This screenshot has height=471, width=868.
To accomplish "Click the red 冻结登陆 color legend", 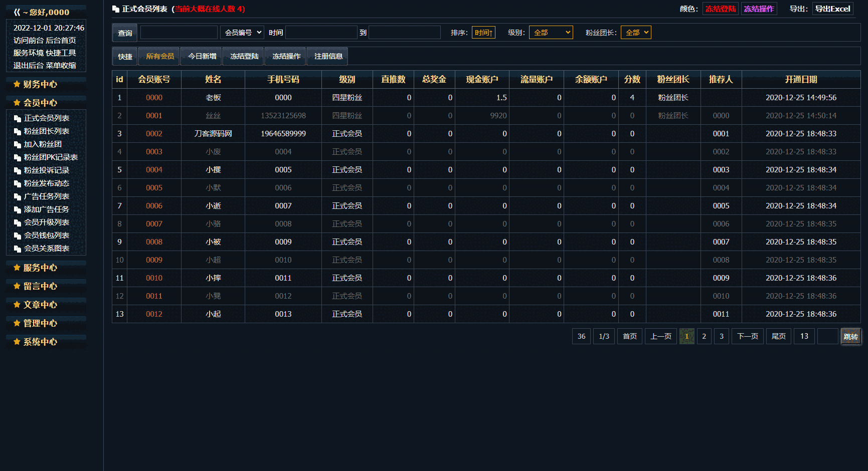I will coord(721,9).
